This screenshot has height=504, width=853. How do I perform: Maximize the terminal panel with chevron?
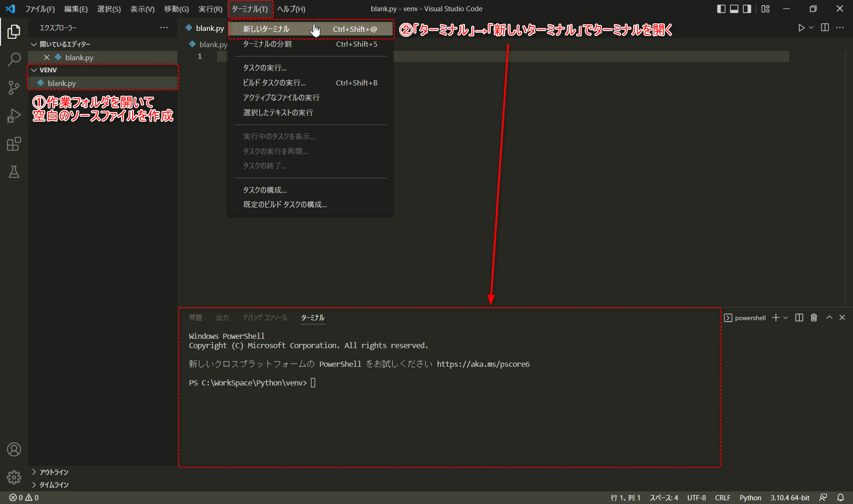tap(829, 317)
